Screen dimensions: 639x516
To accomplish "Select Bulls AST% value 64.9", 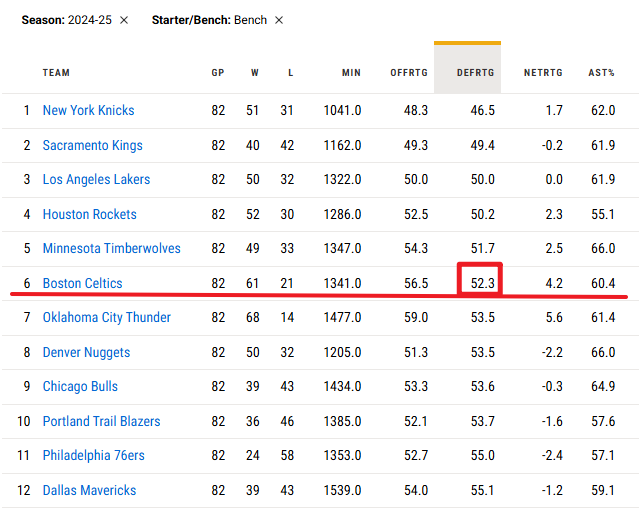I will tap(603, 386).
